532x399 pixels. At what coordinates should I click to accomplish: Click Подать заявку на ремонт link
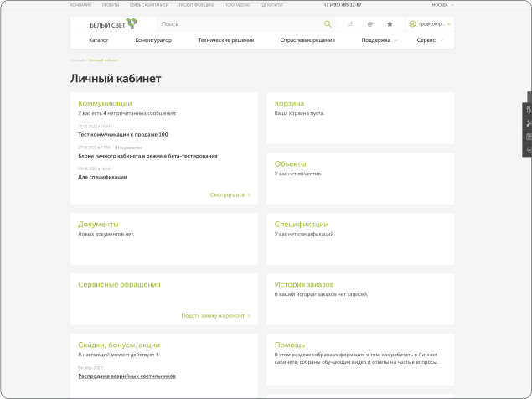click(215, 316)
